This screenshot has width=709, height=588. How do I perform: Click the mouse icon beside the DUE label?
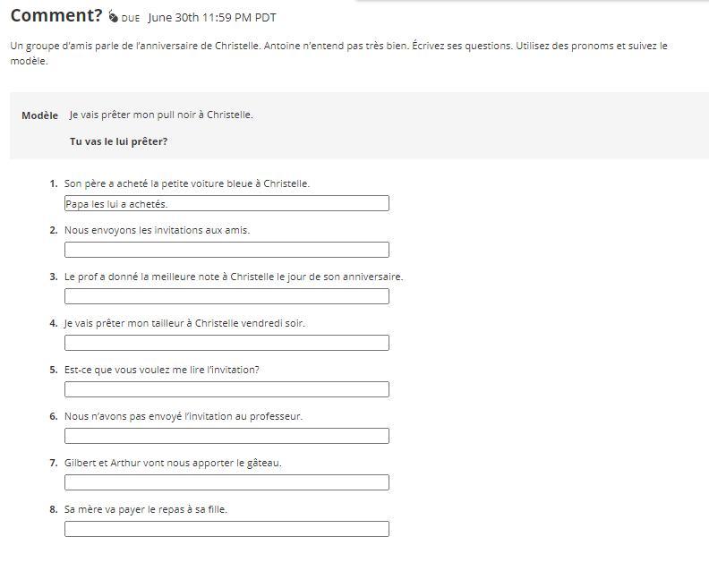113,17
